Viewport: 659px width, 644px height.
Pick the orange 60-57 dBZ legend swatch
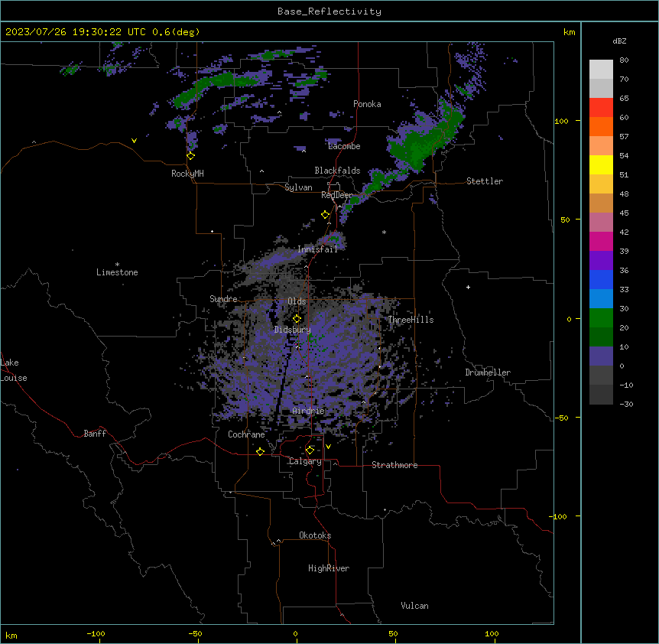pyautogui.click(x=601, y=126)
